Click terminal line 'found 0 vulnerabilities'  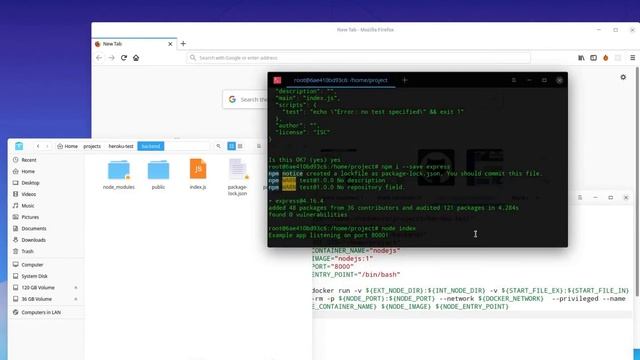click(308, 215)
